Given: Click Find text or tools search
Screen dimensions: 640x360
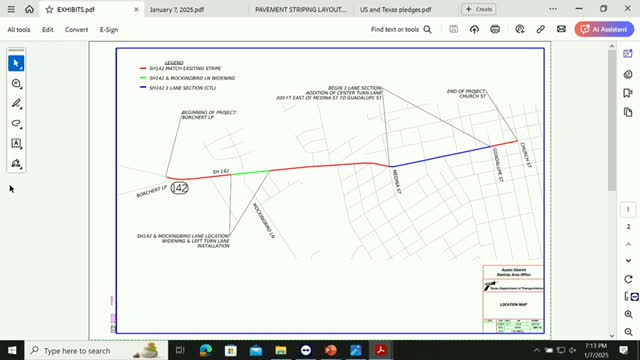Looking at the screenshot, I should point(401,29).
